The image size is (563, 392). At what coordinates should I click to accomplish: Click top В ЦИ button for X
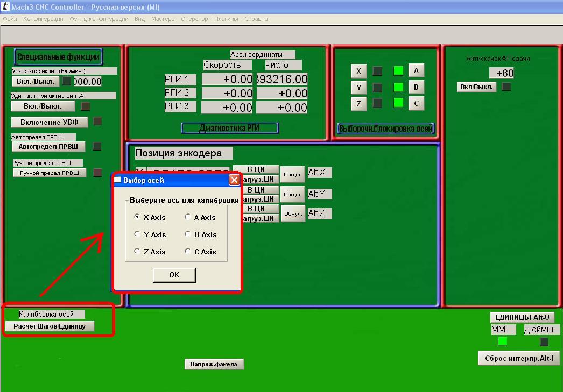click(256, 169)
